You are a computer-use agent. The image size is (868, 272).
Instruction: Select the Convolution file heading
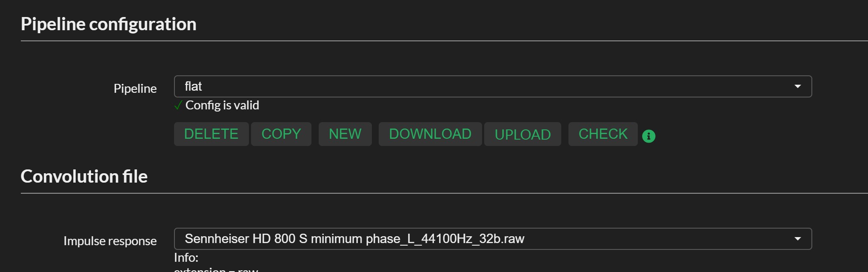[x=84, y=177]
